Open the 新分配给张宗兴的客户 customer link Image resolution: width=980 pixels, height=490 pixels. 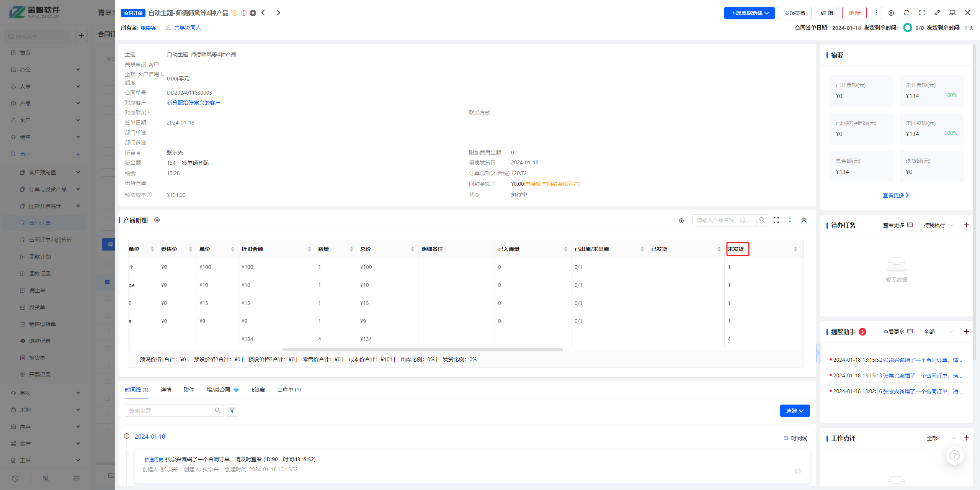click(x=193, y=103)
